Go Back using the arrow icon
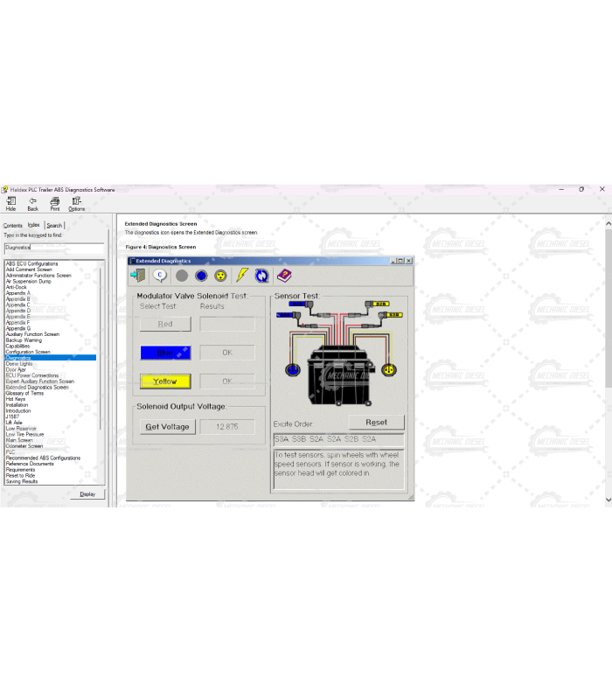The image size is (612, 700). 32,203
